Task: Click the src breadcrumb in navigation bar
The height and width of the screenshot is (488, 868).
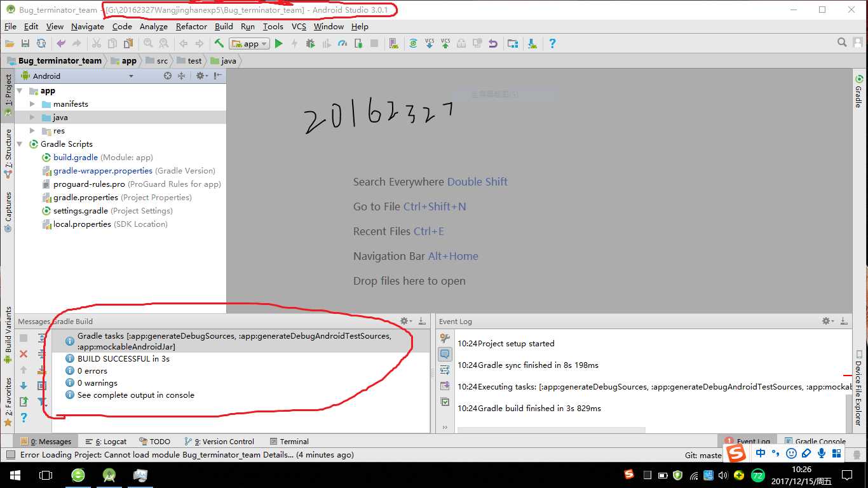Action: point(156,61)
